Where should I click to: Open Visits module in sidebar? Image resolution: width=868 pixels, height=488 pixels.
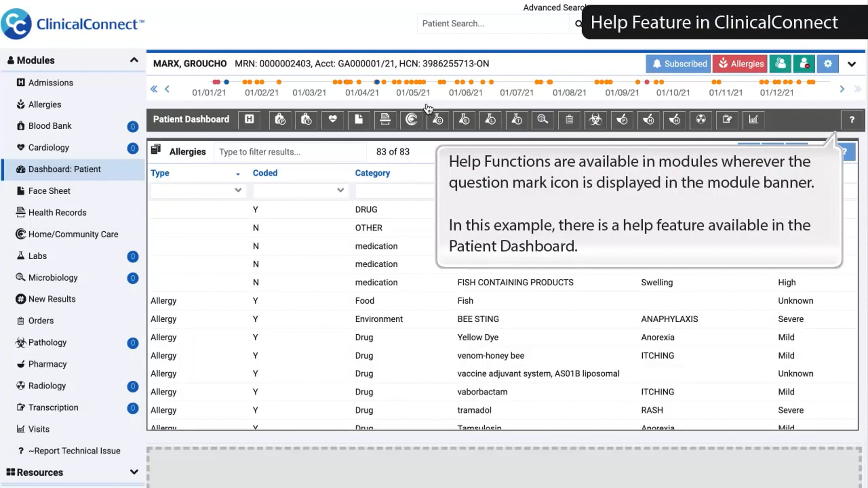pyautogui.click(x=73, y=429)
